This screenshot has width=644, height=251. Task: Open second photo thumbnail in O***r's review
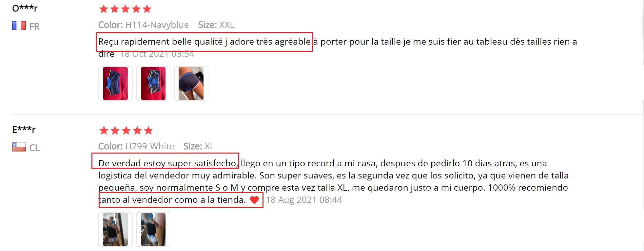click(x=153, y=83)
